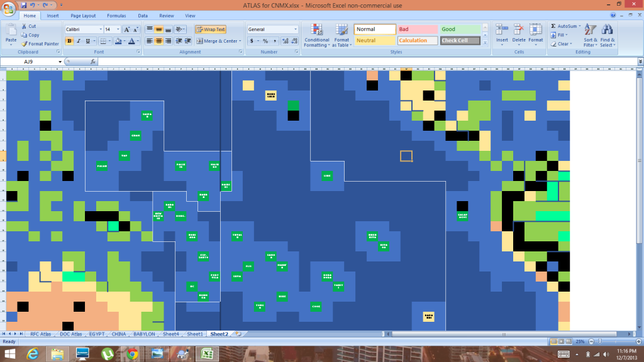Screen dimensions: 644x362
Task: Switch to Page Layout view in status bar
Action: (562, 341)
